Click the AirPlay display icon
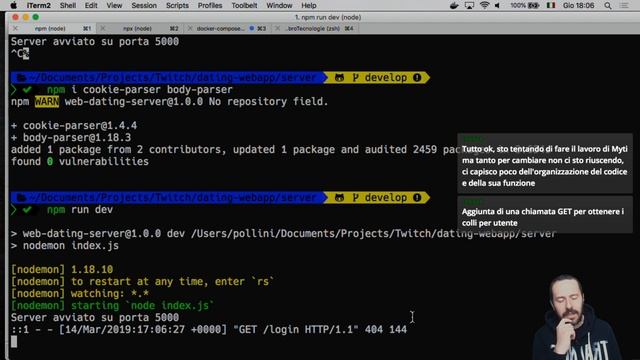Screen dimensions: 640x360 [469, 5]
